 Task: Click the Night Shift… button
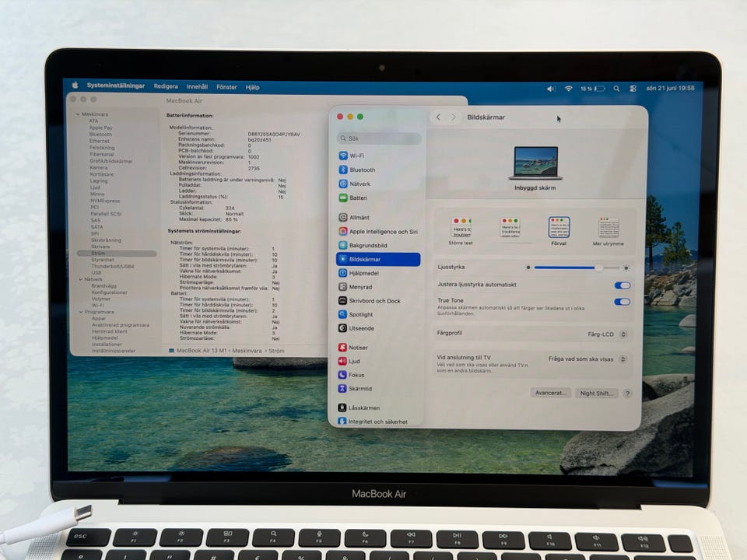click(596, 394)
